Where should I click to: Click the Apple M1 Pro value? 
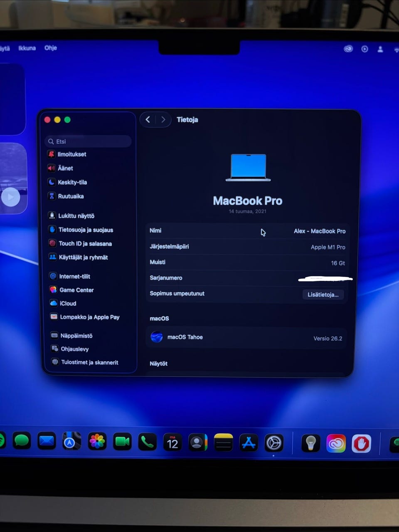tap(328, 247)
